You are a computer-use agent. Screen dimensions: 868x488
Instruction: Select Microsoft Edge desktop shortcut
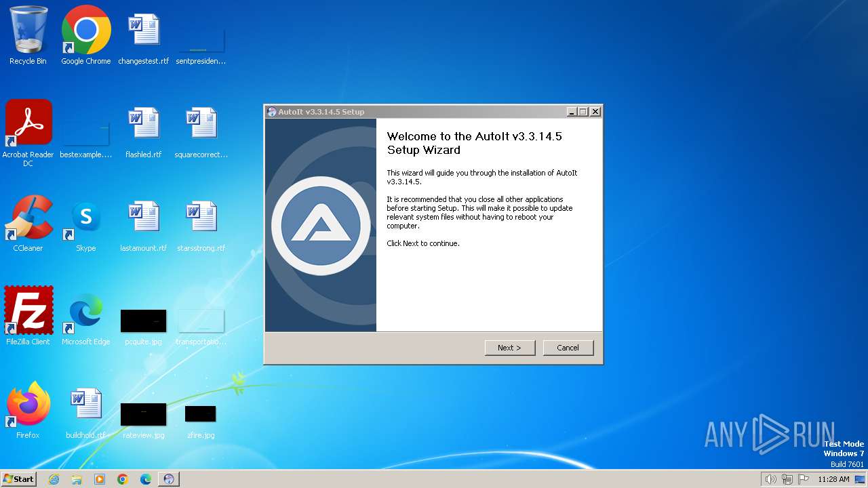86,319
